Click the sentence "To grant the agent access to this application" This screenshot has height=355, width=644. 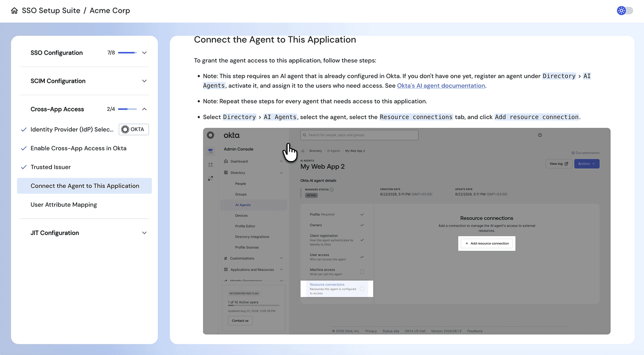click(x=285, y=61)
